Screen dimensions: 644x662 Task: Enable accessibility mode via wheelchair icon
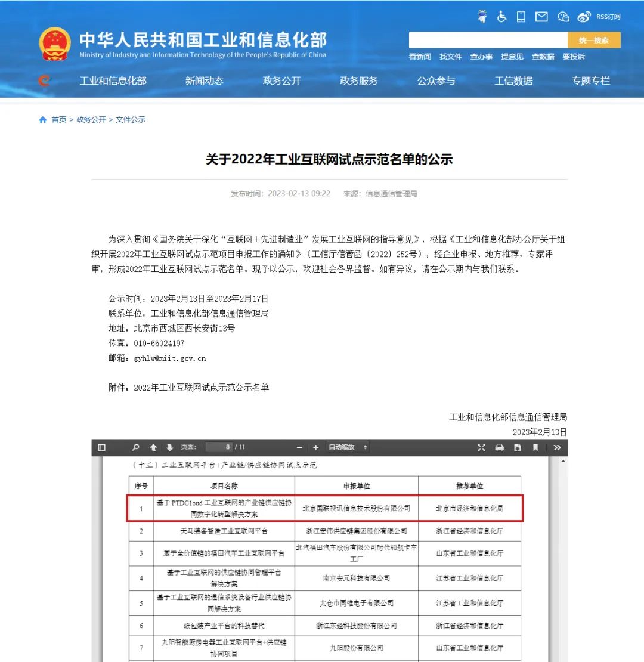[501, 17]
